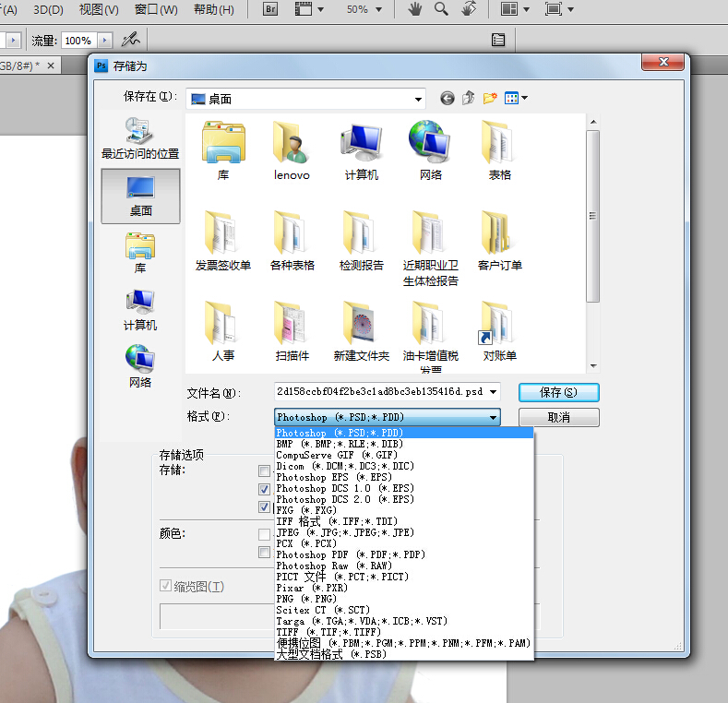Open the brush panel icon in options bar
Viewport: 728px width, 703px height.
click(x=498, y=40)
